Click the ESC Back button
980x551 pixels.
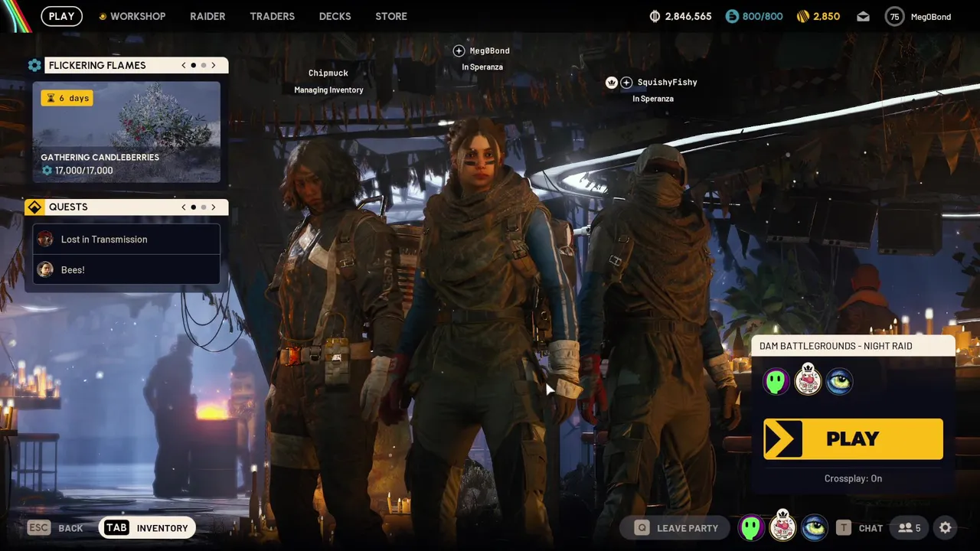[x=55, y=528]
